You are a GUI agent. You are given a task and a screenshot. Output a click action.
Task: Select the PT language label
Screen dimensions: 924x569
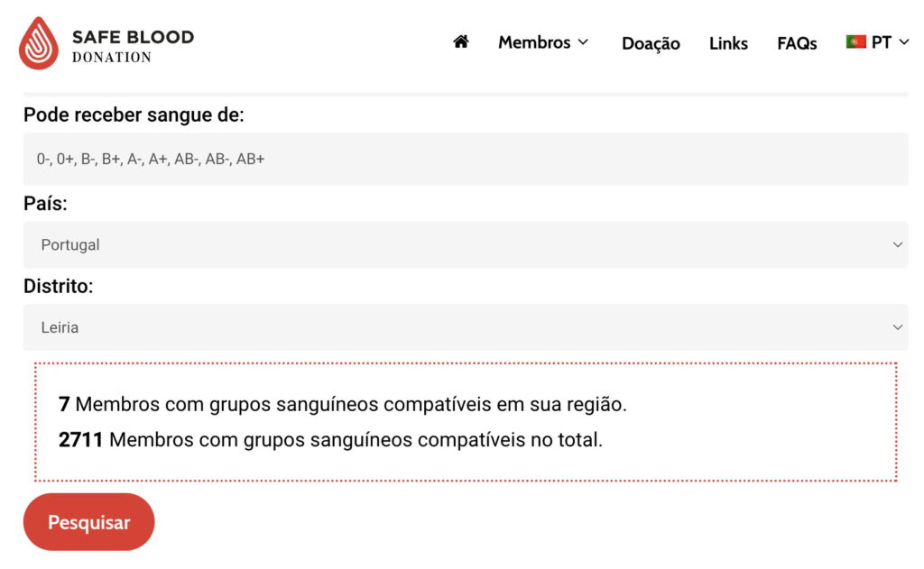click(881, 42)
